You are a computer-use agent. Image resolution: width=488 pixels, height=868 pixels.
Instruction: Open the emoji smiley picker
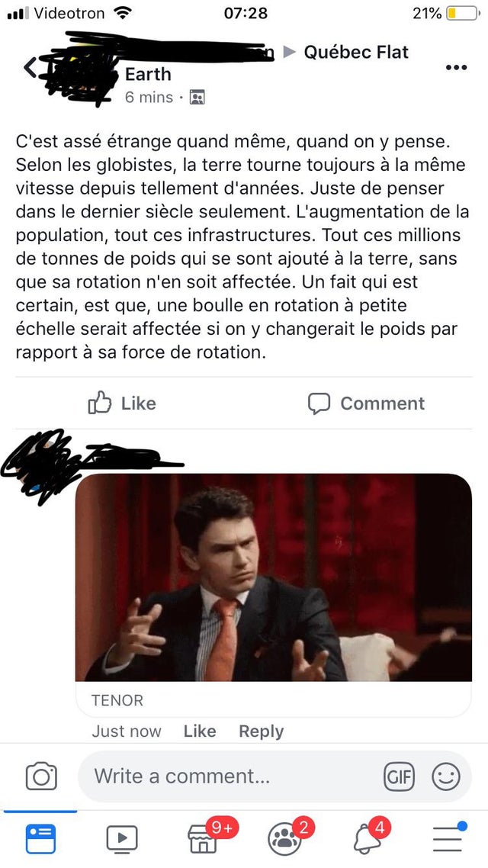pyautogui.click(x=446, y=776)
